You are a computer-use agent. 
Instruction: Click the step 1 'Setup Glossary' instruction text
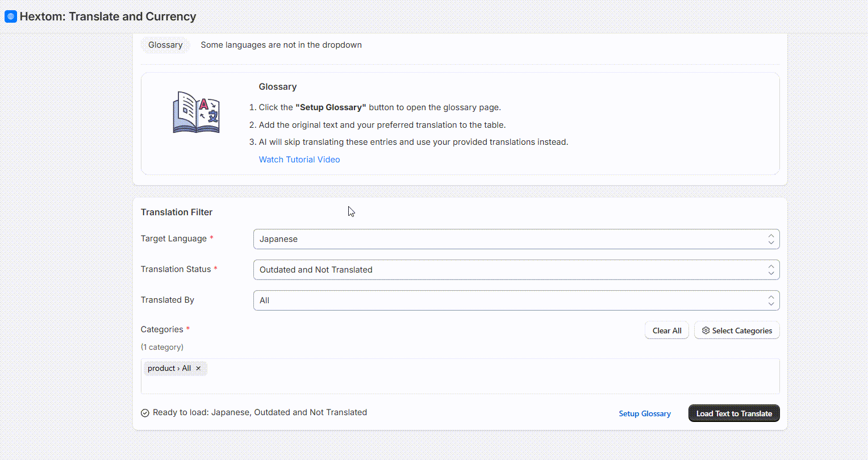pos(380,107)
